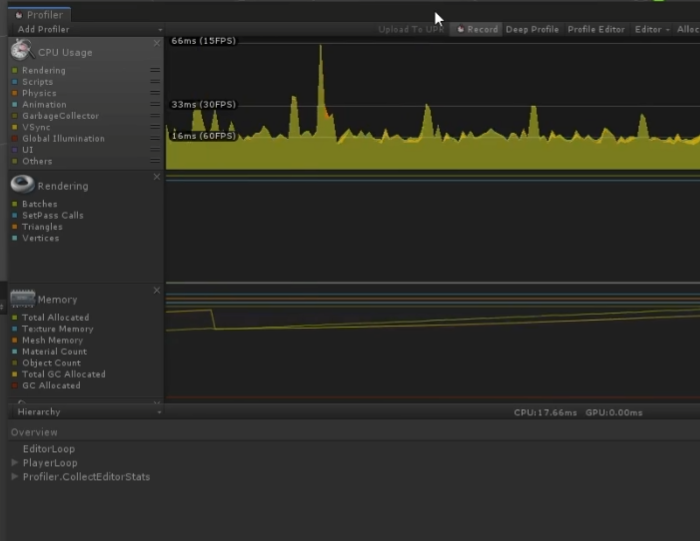
Task: Toggle the GC Allocated series
Action: click(x=15, y=385)
